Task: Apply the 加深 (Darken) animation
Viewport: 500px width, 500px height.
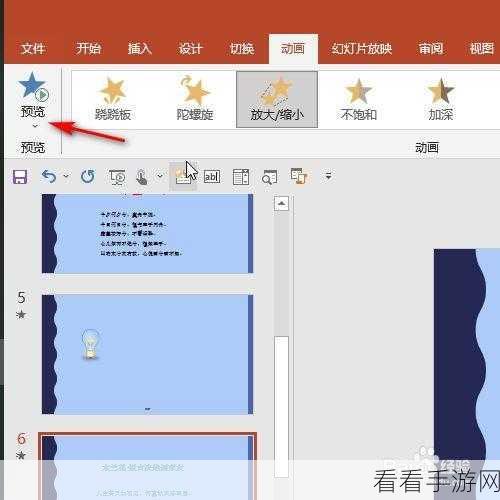Action: pyautogui.click(x=441, y=99)
